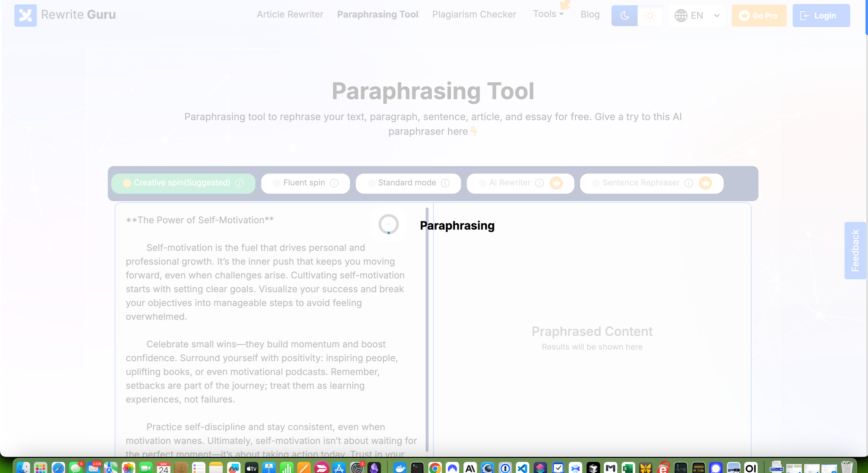This screenshot has height=473, width=868.
Task: Click the info icon next to Sentence Rephraser
Action: tap(689, 183)
